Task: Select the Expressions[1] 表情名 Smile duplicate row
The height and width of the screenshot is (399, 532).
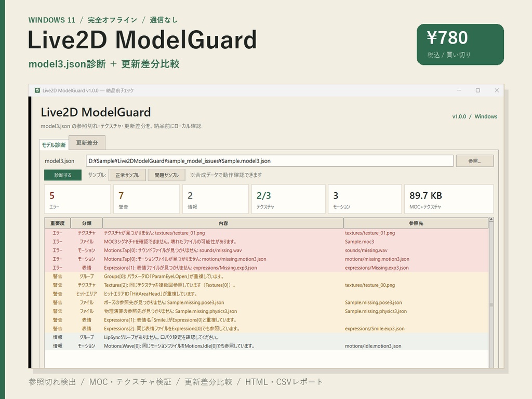Action: (x=267, y=320)
